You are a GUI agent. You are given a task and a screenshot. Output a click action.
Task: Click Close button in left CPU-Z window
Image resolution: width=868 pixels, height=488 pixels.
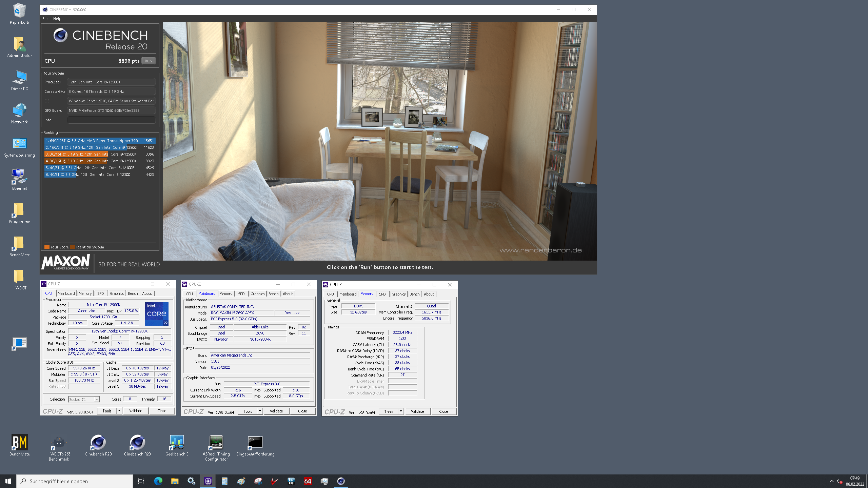point(162,411)
